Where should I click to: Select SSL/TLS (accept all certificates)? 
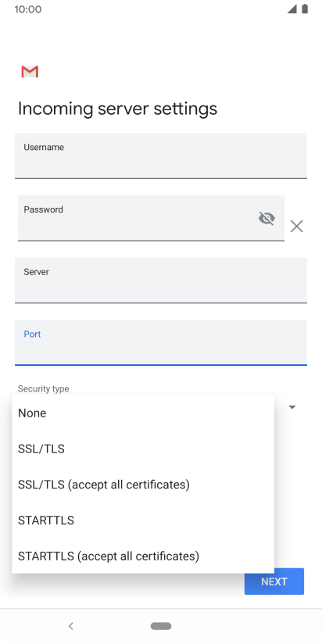coord(143,485)
